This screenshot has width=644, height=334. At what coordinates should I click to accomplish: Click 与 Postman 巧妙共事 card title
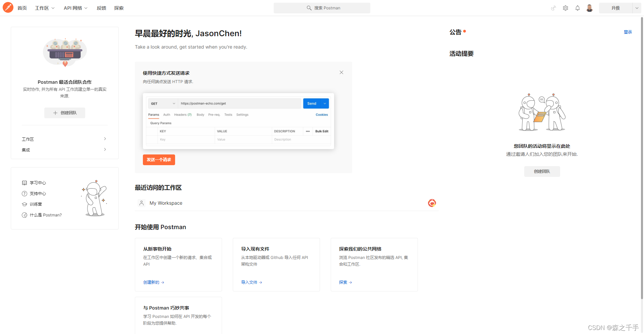[x=166, y=308]
